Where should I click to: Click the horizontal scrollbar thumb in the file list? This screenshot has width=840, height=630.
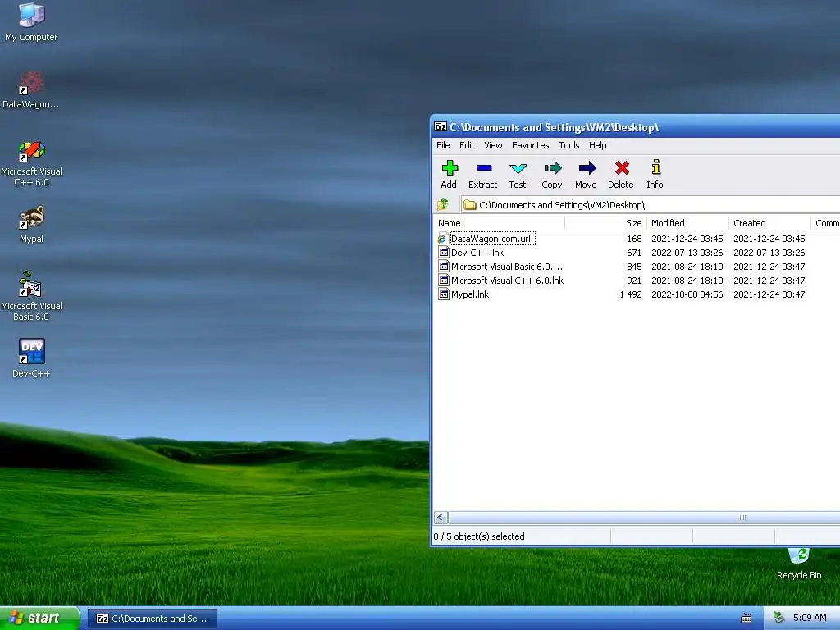click(644, 518)
